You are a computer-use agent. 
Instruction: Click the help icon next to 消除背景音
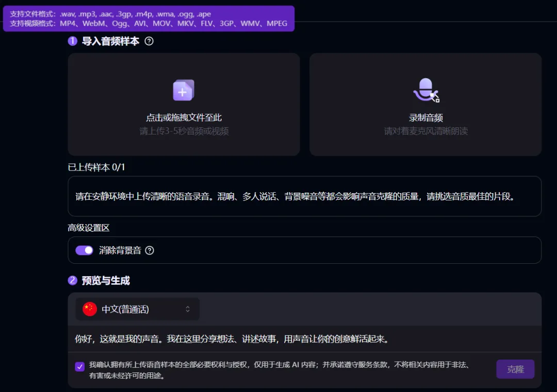150,250
